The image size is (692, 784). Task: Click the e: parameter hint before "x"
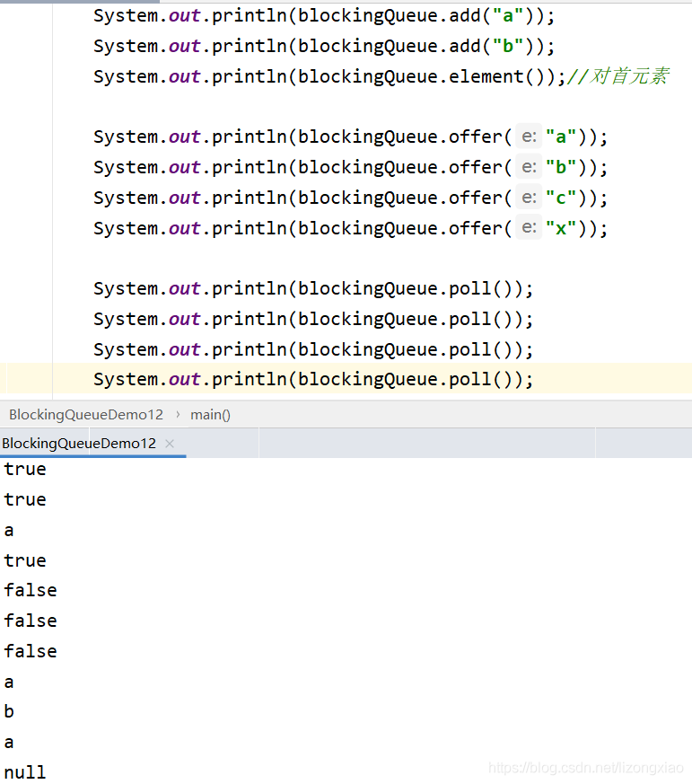click(x=529, y=228)
